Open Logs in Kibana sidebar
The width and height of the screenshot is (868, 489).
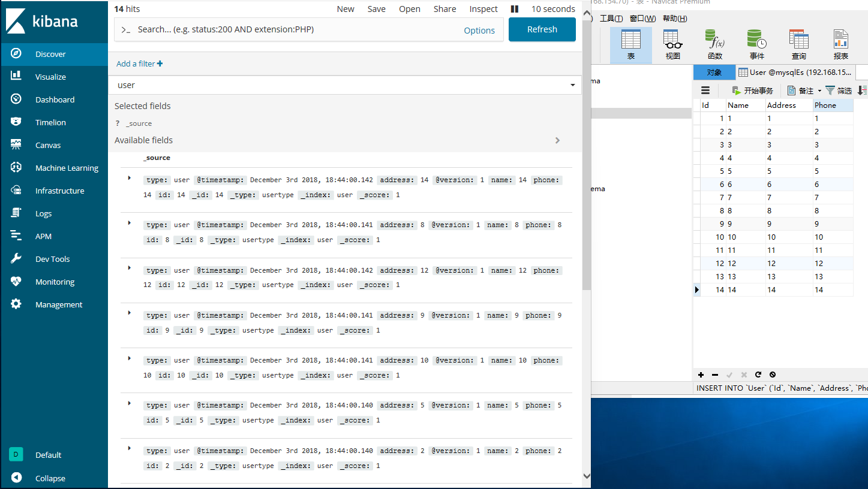(x=54, y=213)
